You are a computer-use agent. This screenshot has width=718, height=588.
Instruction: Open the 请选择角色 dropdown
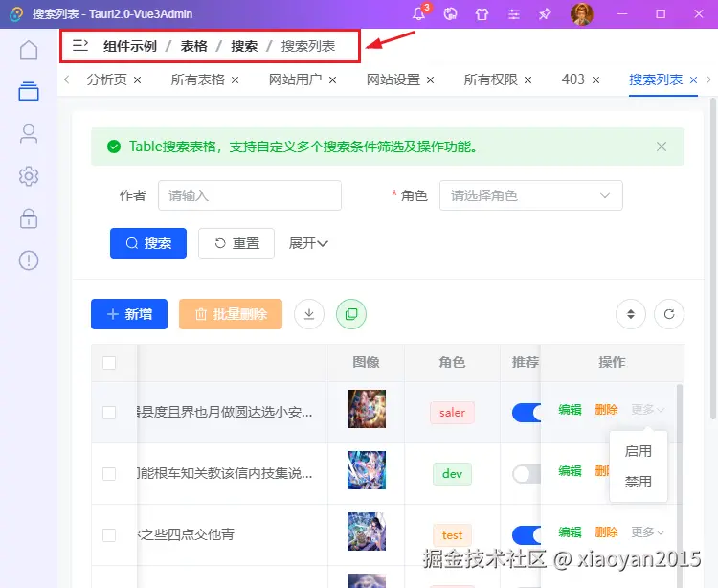point(530,195)
